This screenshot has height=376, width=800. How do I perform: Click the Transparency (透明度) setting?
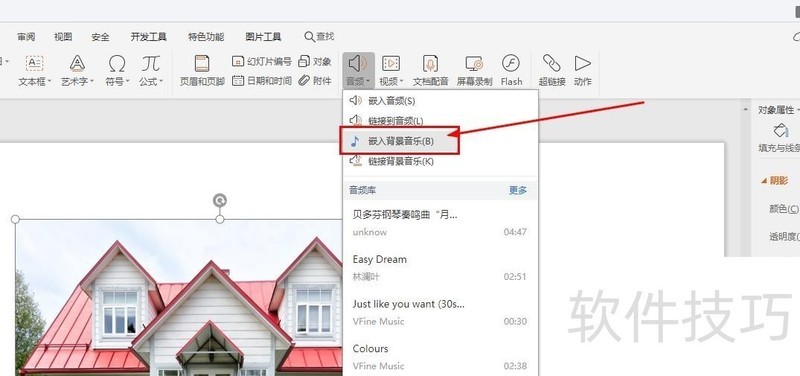[784, 237]
